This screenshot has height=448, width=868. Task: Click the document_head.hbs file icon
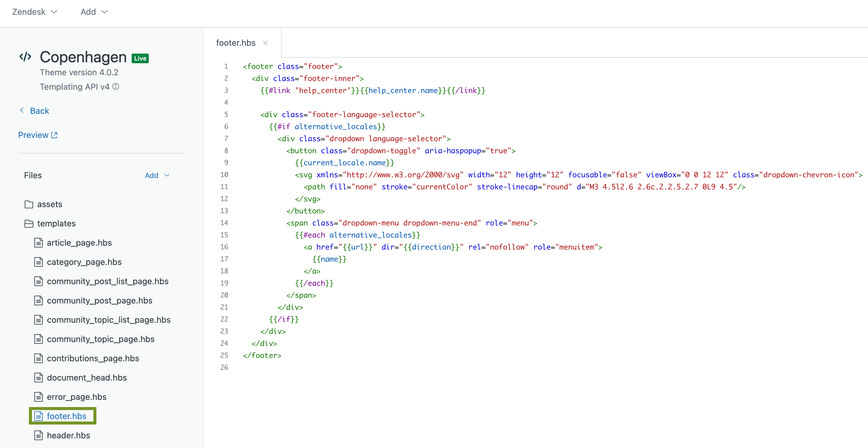tap(39, 378)
